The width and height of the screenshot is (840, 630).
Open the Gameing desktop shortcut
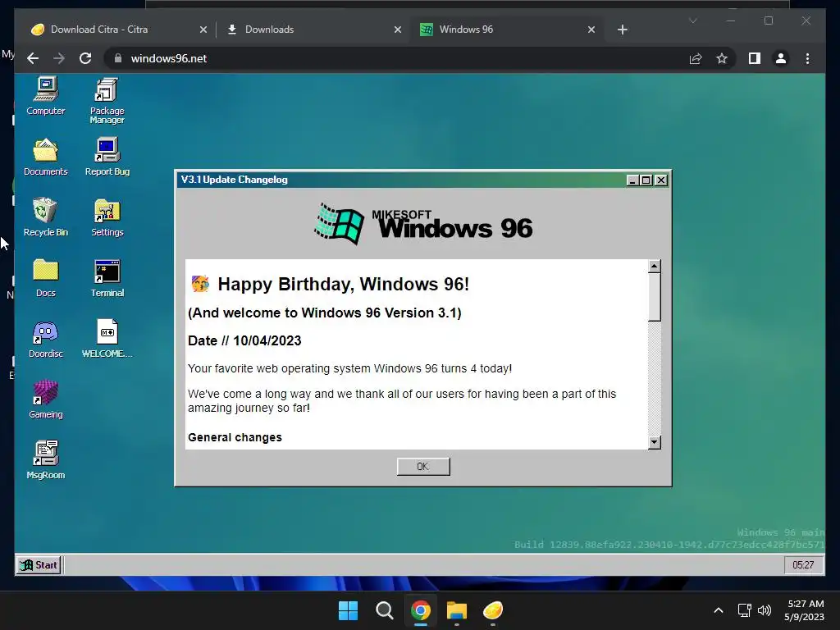click(x=46, y=399)
